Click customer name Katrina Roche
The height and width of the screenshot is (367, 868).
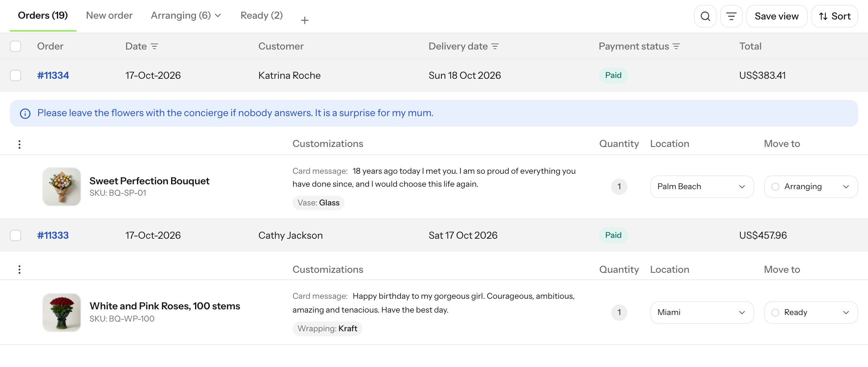click(289, 76)
